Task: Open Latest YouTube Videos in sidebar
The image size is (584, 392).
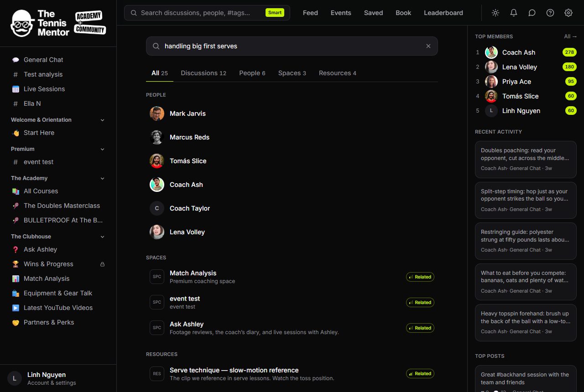Action: tap(58, 308)
